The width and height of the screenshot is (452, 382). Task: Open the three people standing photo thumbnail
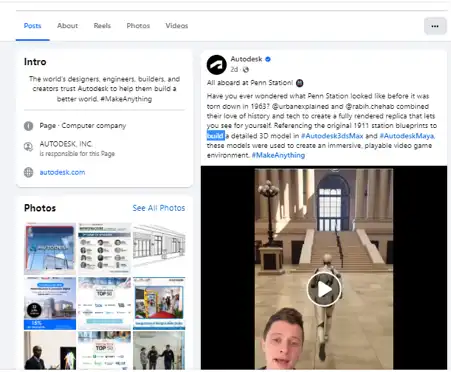tap(159, 350)
